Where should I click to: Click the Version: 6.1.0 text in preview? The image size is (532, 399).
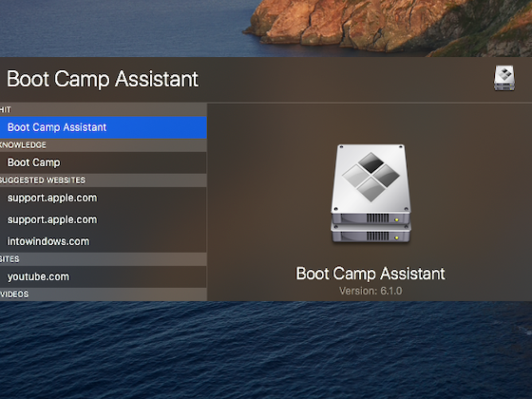(371, 291)
